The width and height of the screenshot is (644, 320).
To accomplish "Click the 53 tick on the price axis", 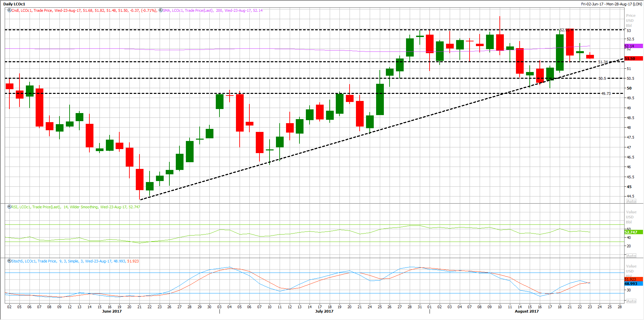I will click(629, 31).
